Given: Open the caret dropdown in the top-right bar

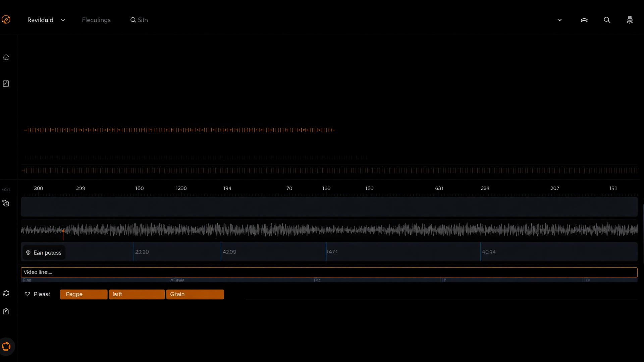Looking at the screenshot, I should (x=559, y=20).
